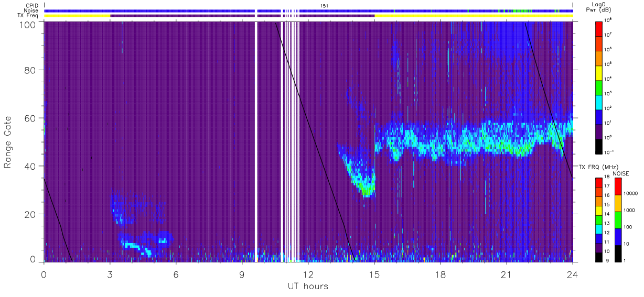This screenshot has height=297, width=644.
Task: Click the 60 tick label on Range Gate axis
Action: click(30, 118)
